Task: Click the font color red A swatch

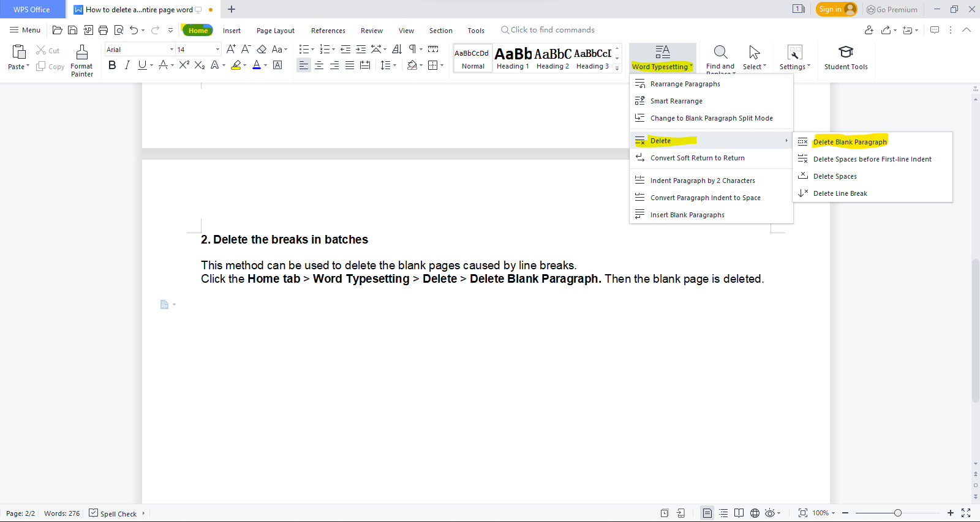Action: [257, 65]
